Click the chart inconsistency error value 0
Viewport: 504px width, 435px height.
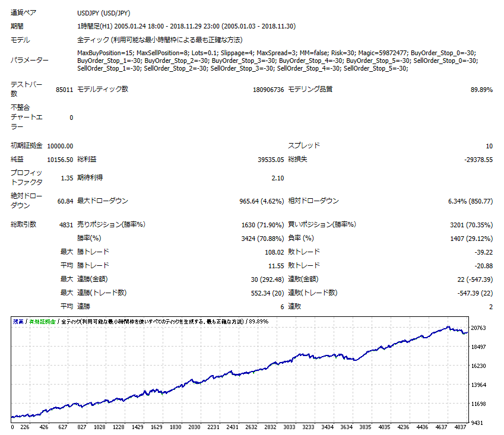point(71,118)
